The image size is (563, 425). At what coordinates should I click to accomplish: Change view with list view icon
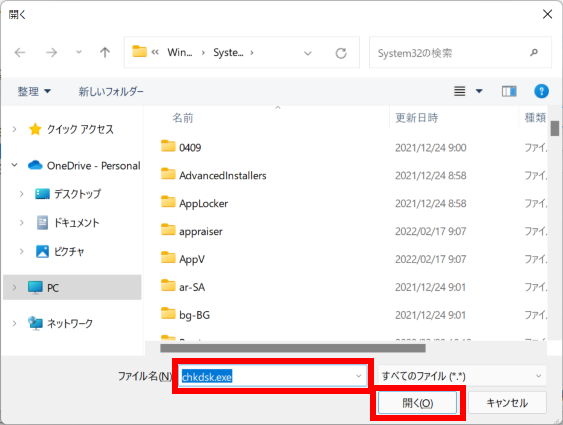click(x=460, y=91)
